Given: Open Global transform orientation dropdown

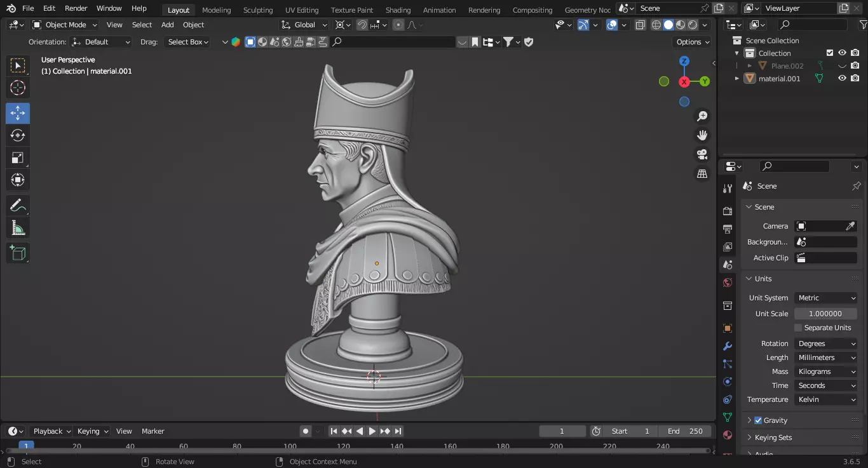Looking at the screenshot, I should pyautogui.click(x=304, y=25).
